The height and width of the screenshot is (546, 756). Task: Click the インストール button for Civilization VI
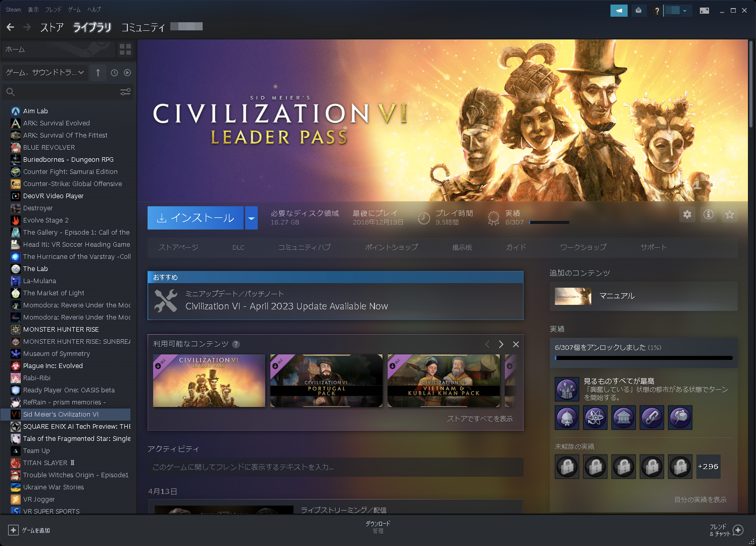[x=196, y=218]
